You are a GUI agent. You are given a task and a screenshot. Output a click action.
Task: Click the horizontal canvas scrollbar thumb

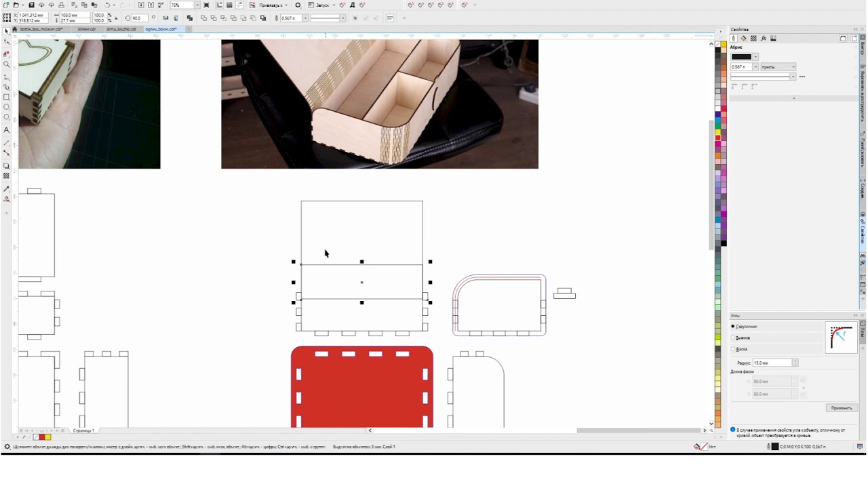[x=639, y=430]
